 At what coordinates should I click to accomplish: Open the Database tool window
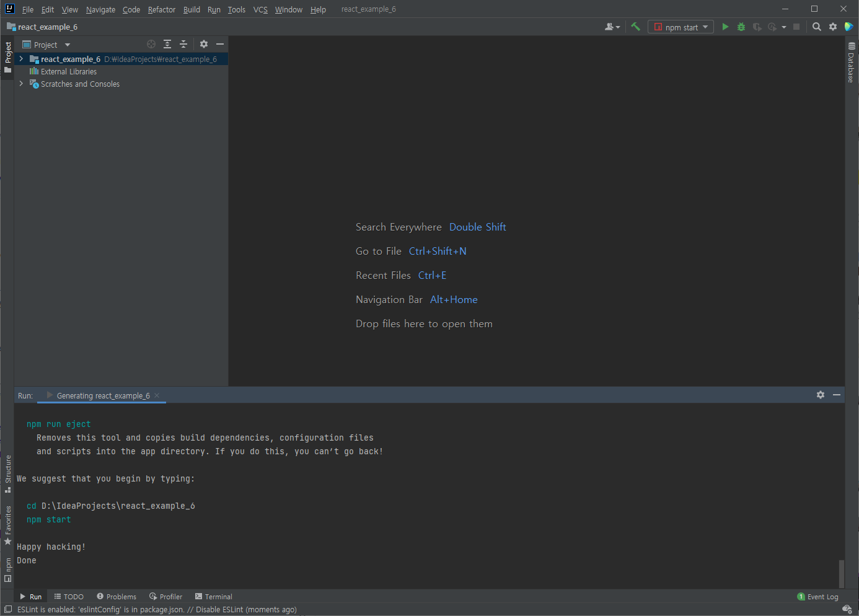(852, 62)
